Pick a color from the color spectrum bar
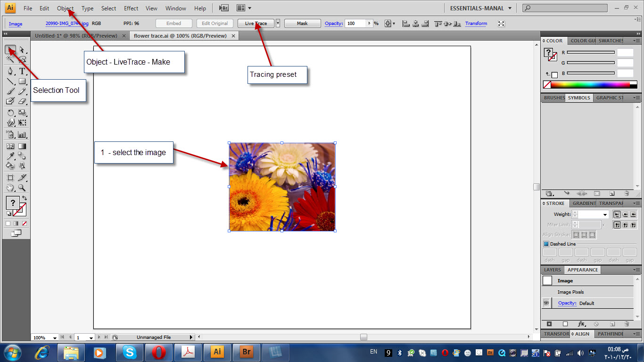This screenshot has width=644, height=362. click(589, 84)
